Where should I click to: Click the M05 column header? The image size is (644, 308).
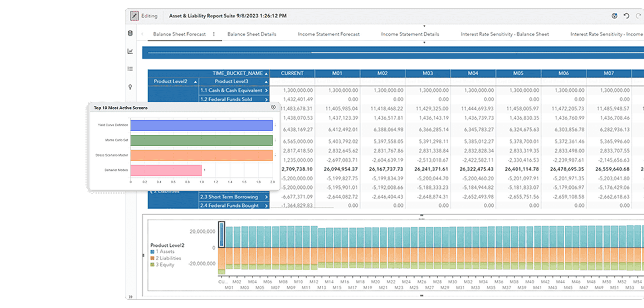coord(518,73)
